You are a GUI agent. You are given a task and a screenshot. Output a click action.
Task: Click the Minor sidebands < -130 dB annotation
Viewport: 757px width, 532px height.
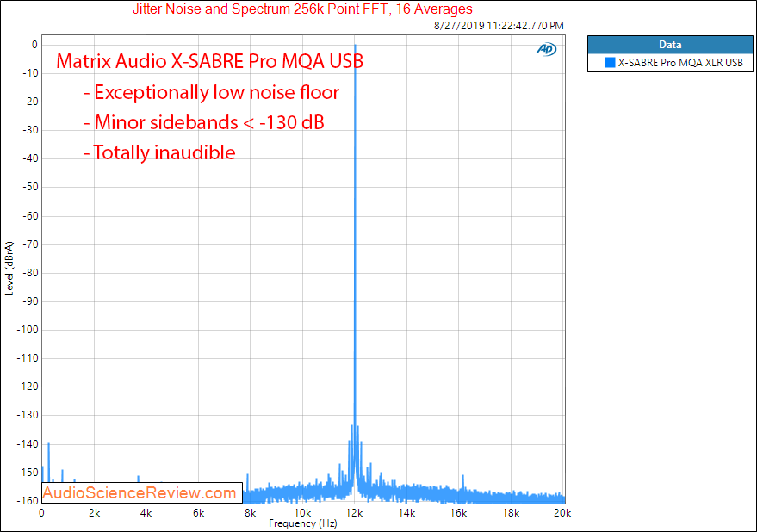point(204,122)
